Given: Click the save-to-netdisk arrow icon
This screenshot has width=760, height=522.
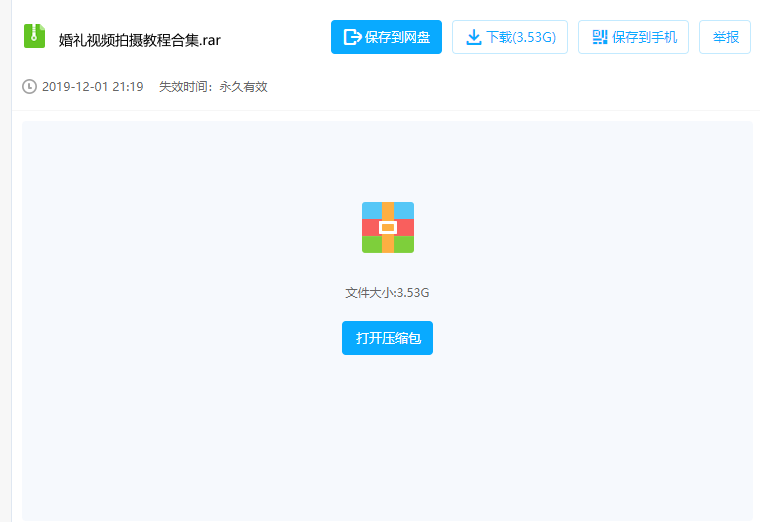Looking at the screenshot, I should click(352, 37).
